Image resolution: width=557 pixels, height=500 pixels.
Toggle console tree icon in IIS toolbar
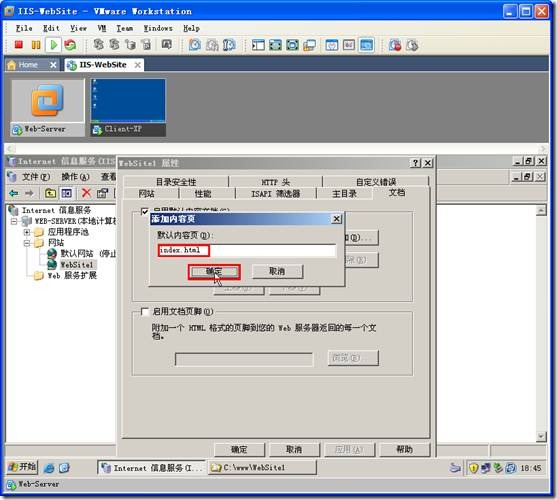tap(66, 193)
